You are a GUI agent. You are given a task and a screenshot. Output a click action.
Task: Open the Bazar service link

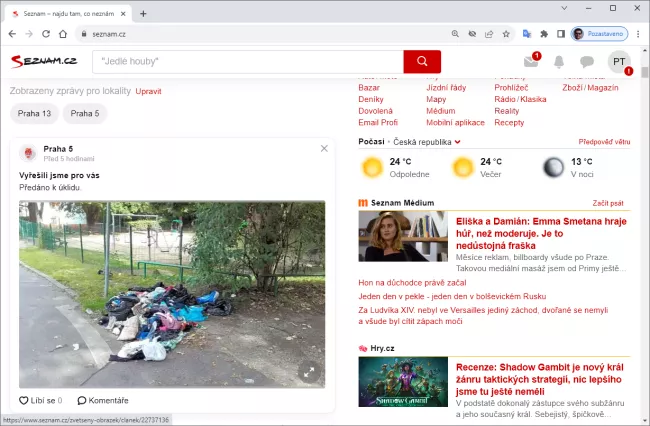point(369,88)
